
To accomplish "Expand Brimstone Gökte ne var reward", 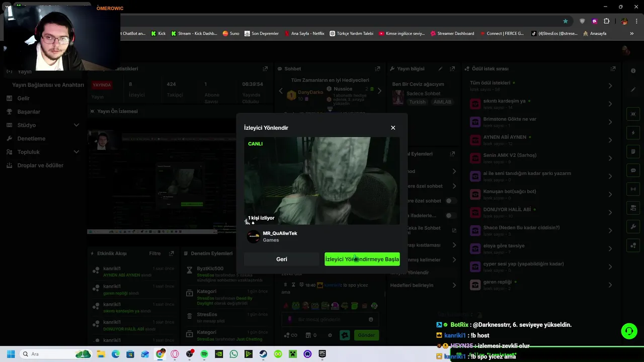I will click(x=610, y=122).
